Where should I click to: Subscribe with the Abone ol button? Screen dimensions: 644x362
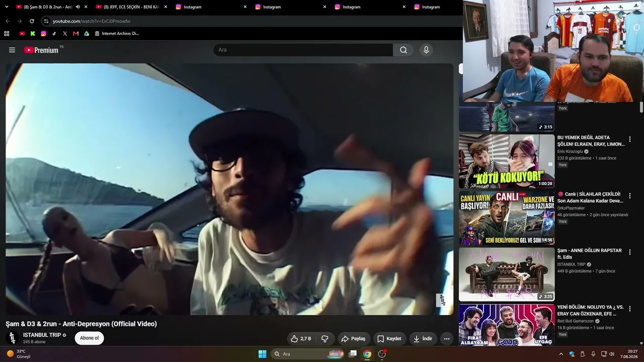pyautogui.click(x=90, y=338)
